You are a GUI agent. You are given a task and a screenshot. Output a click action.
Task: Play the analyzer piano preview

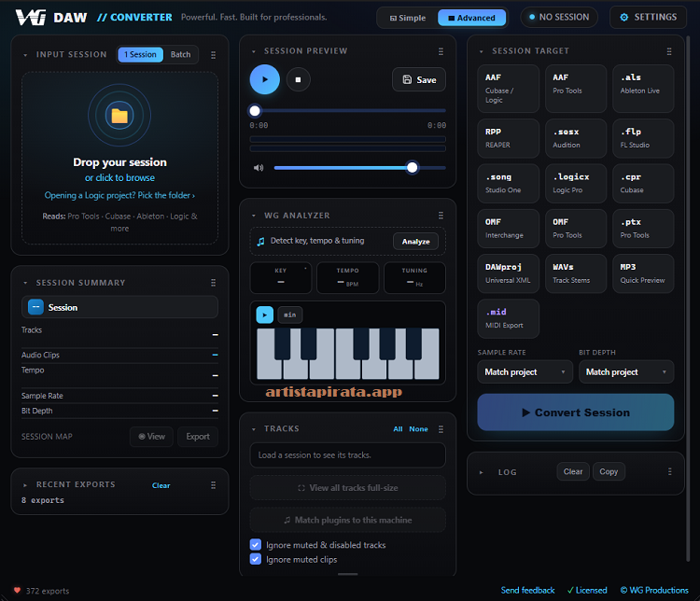coord(265,314)
